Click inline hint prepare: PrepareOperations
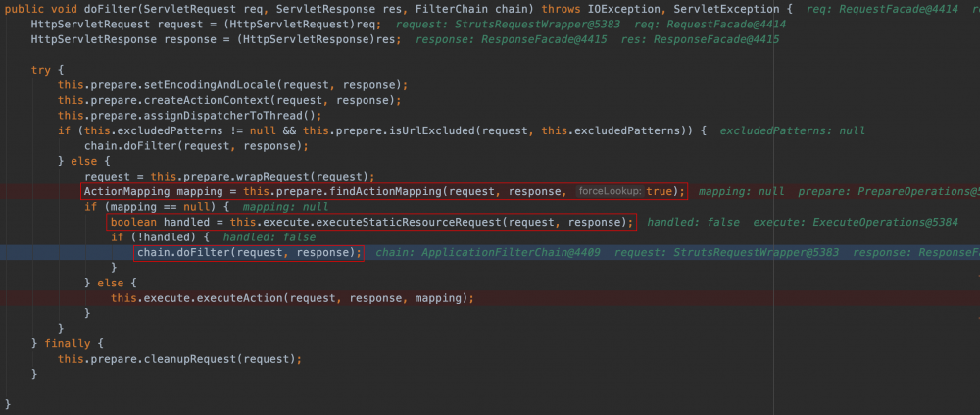The image size is (980, 415). [x=888, y=191]
